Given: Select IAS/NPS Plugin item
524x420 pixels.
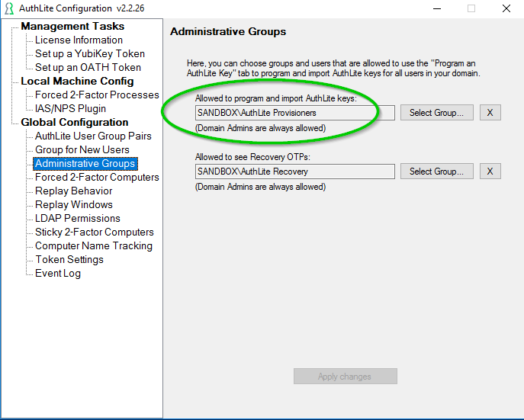Looking at the screenshot, I should coord(70,108).
